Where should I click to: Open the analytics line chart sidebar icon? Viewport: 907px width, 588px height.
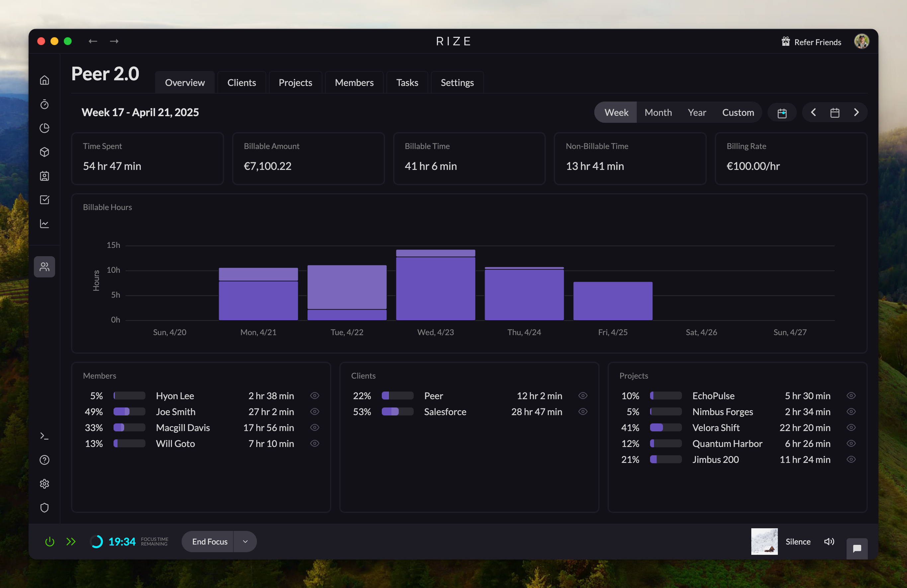tap(44, 224)
